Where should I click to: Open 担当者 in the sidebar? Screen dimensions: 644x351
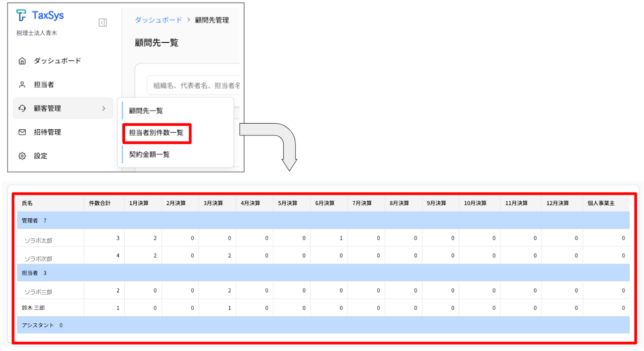[44, 84]
